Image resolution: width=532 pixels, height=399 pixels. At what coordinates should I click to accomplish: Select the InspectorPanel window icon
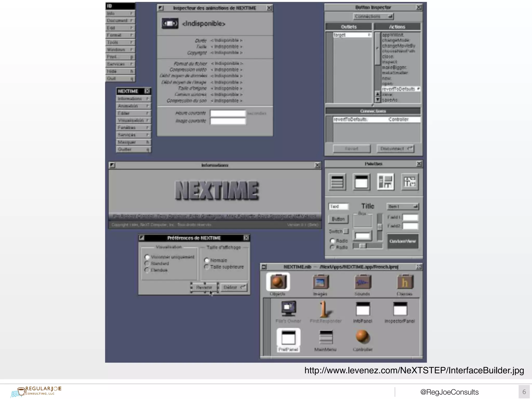[x=400, y=309]
